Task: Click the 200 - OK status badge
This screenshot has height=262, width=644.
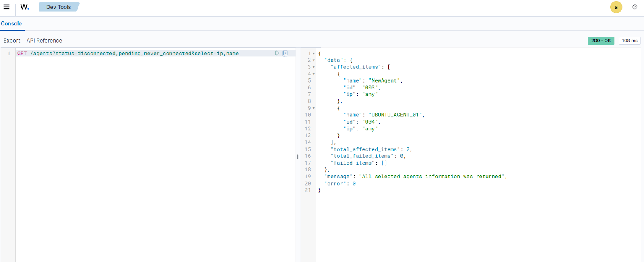Action: click(x=601, y=41)
